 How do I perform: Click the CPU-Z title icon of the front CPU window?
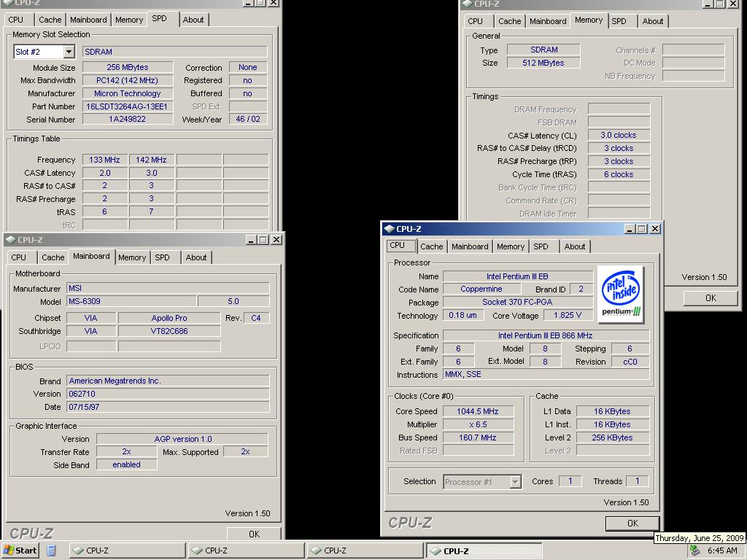390,228
